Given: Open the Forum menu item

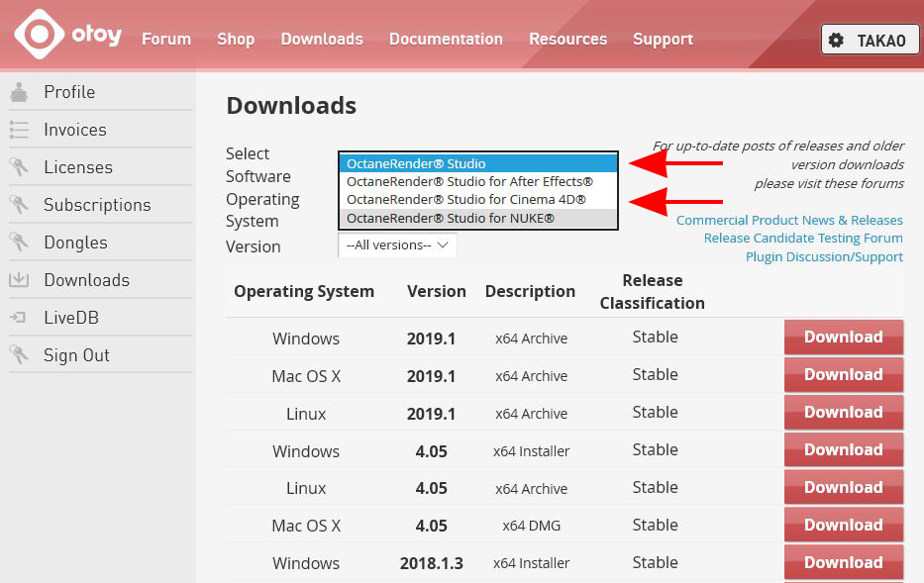Looking at the screenshot, I should [166, 39].
